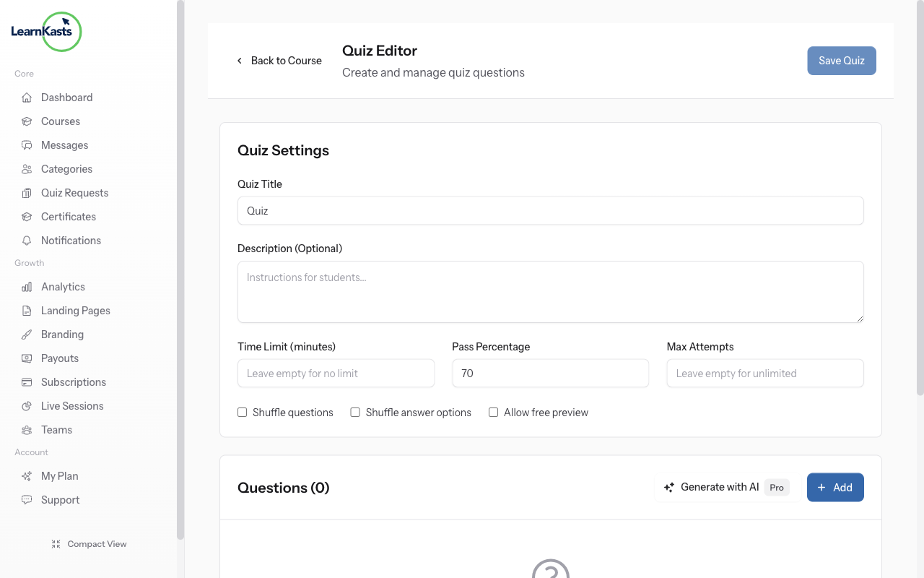Screen dimensions: 924x578
Task: Click the Analytics bar chart icon
Action: (26, 286)
